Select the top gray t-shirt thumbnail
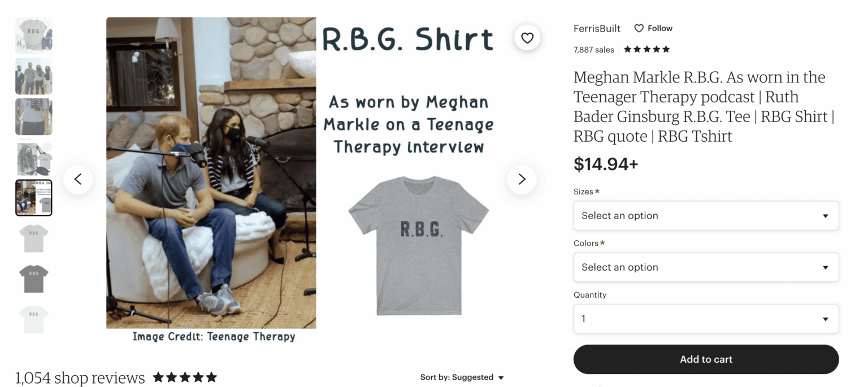 click(33, 35)
